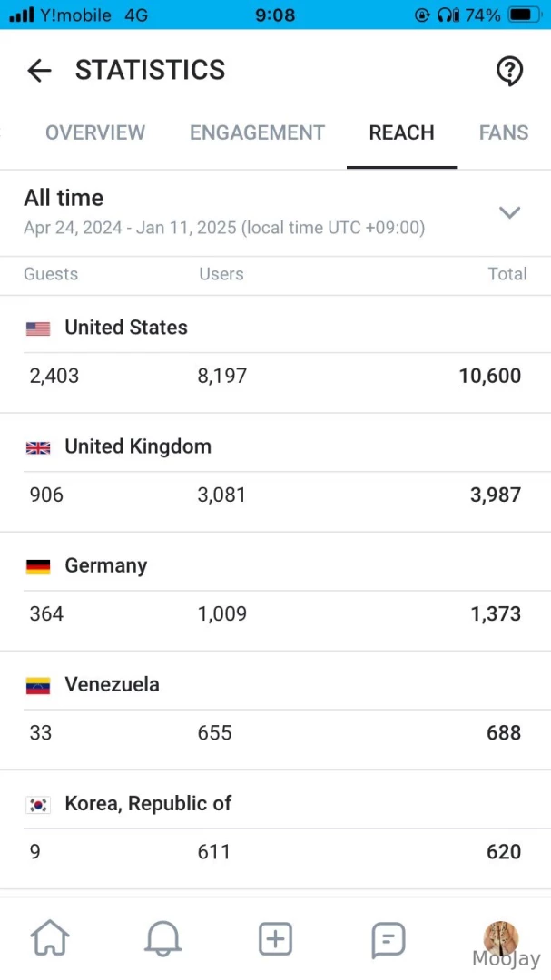Open the help question mark icon
Viewport: 551px width, 980px height.
click(x=510, y=70)
